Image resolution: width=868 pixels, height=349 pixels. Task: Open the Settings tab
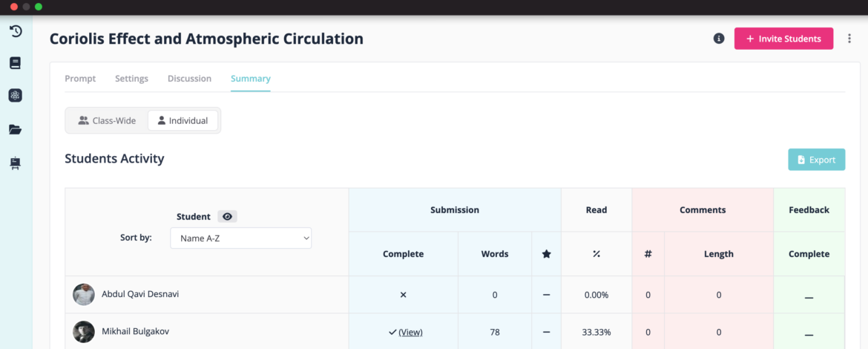[x=132, y=79]
